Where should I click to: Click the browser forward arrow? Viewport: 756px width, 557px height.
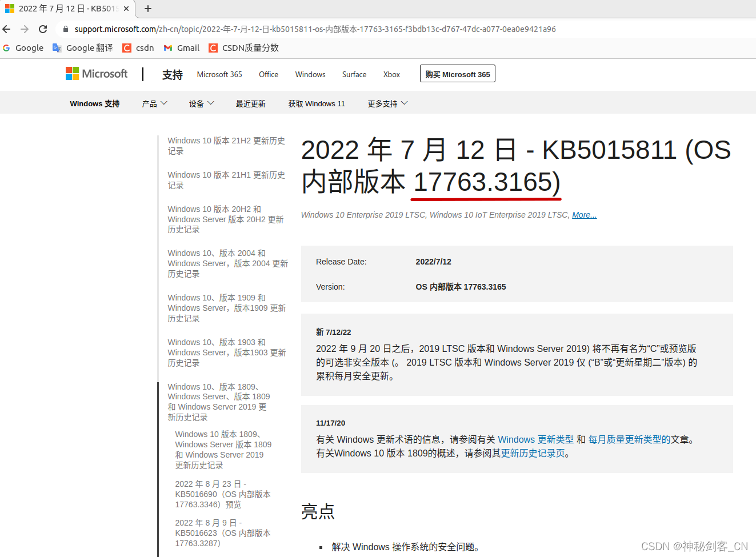25,29
